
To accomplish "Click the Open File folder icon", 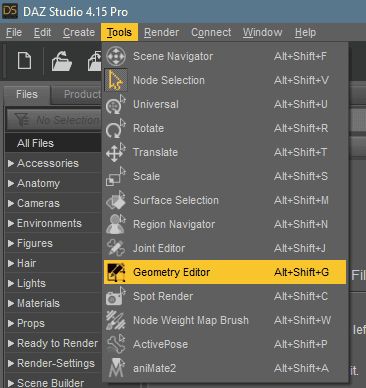I will coord(62,61).
